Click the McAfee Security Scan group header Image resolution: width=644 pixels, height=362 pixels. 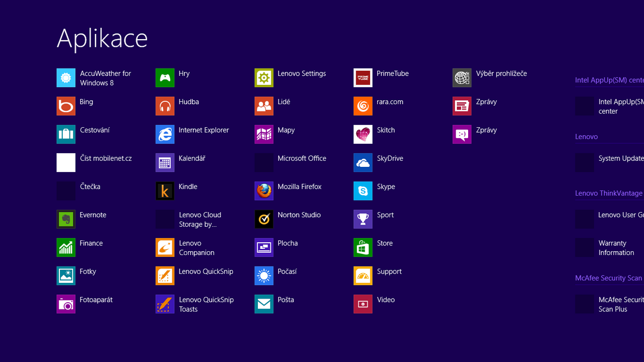click(608, 278)
